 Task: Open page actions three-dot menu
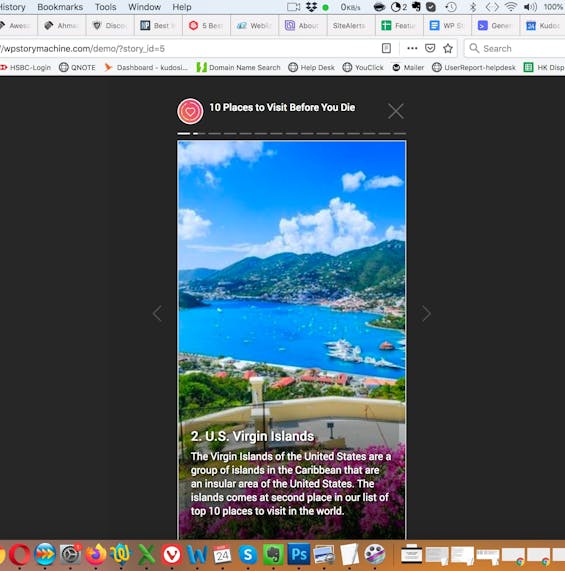pyautogui.click(x=412, y=48)
